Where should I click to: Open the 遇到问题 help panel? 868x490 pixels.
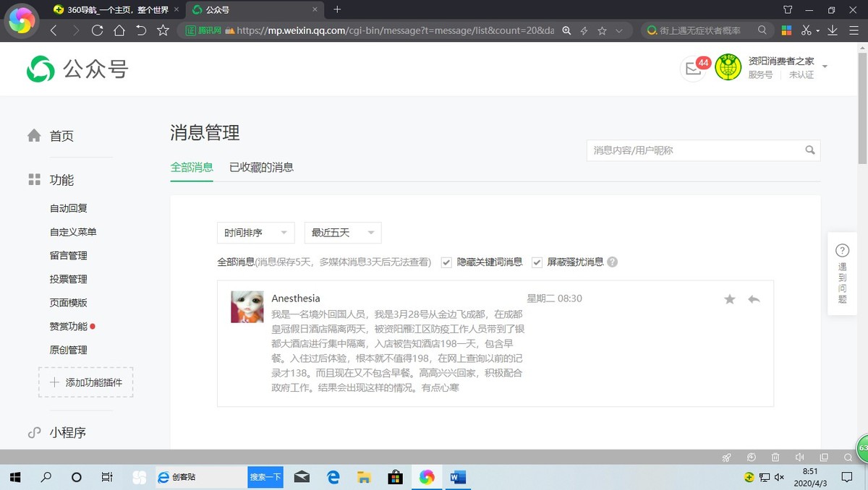tap(842, 274)
